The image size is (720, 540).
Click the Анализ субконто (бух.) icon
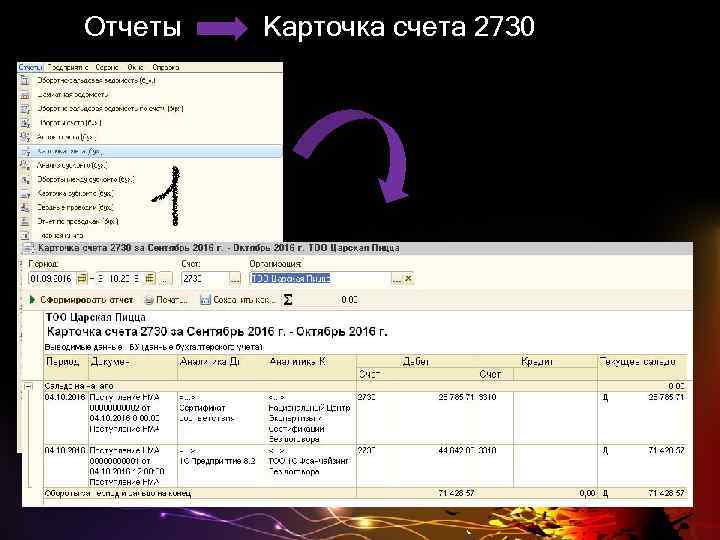point(26,165)
